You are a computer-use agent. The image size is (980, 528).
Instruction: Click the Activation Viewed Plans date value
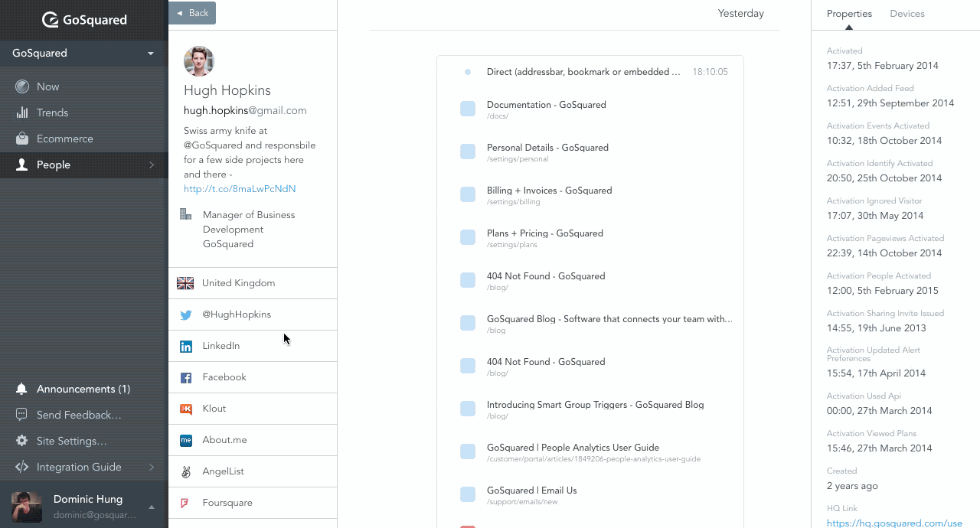coord(880,448)
